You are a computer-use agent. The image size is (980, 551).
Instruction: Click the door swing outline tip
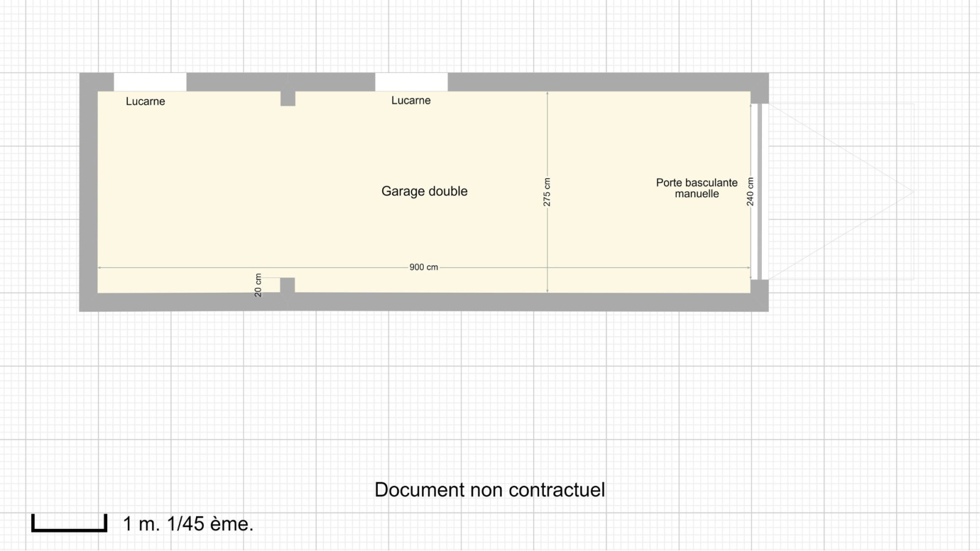click(913, 192)
